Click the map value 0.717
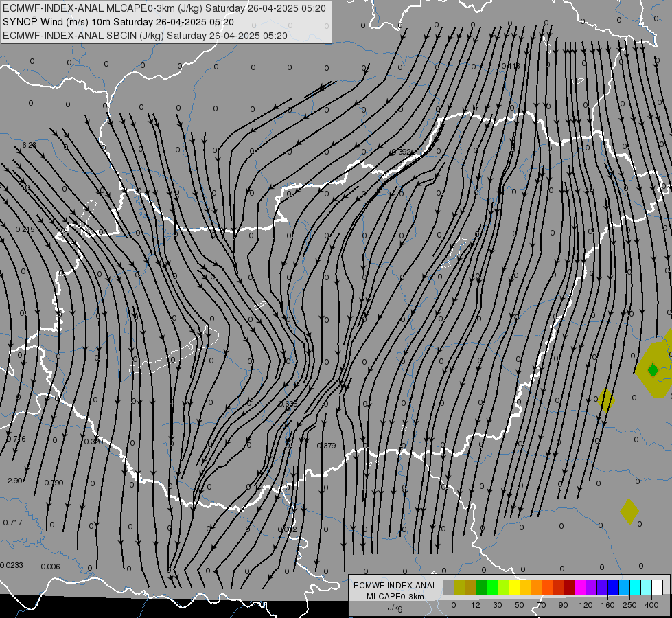The height and width of the screenshot is (618, 672). coord(13,523)
